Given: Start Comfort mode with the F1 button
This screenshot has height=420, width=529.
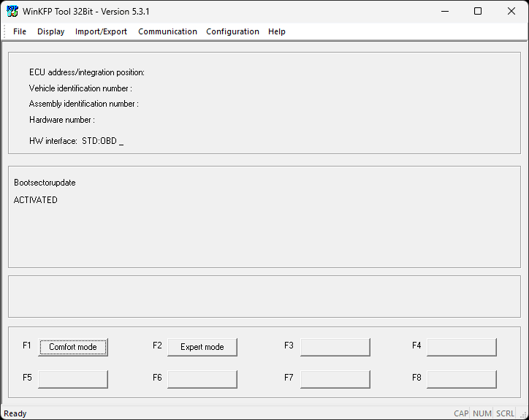Looking at the screenshot, I should click(x=73, y=347).
